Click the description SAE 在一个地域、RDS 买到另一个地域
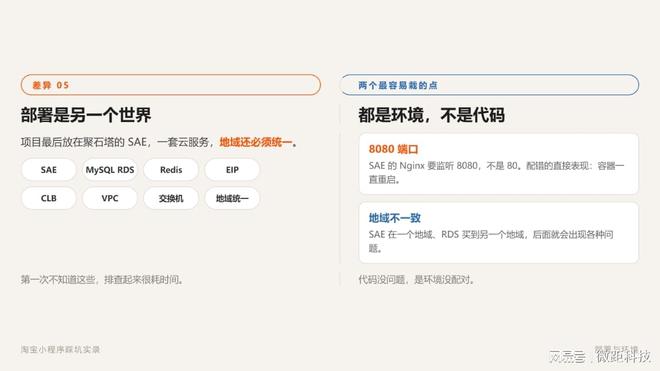This screenshot has height=371, width=660. pyautogui.click(x=491, y=241)
